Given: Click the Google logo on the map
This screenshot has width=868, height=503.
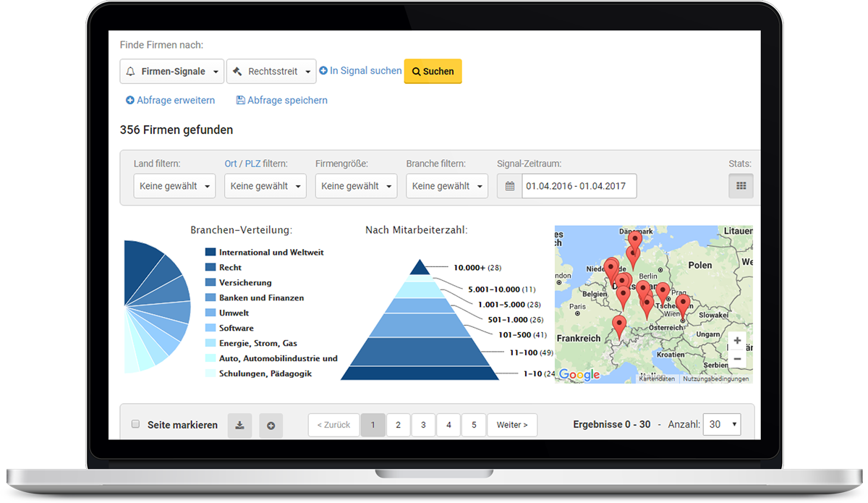Looking at the screenshot, I should 579,374.
